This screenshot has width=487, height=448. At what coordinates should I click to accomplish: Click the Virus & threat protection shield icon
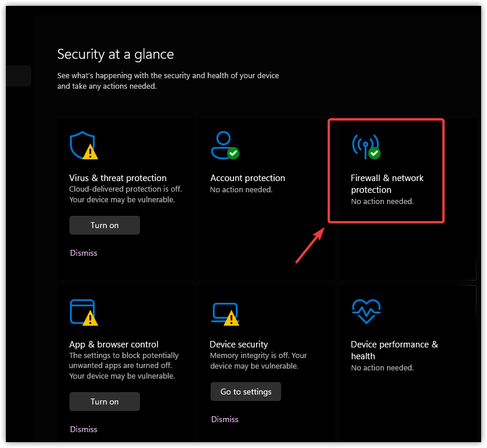click(82, 145)
